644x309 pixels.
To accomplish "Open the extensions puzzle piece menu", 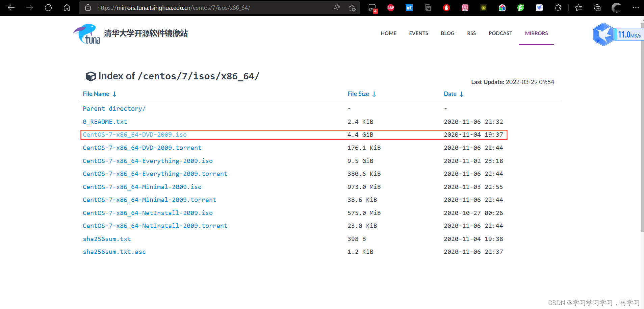I will pyautogui.click(x=558, y=8).
